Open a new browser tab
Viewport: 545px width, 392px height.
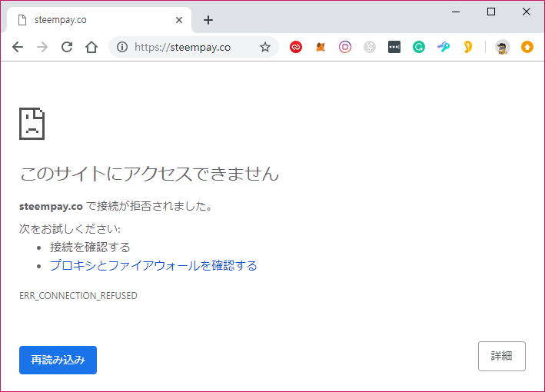click(208, 20)
